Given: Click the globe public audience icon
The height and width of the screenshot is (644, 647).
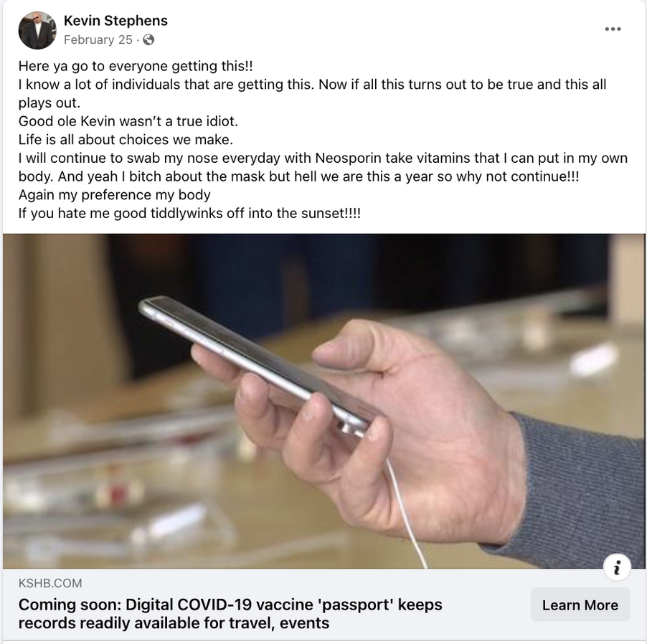Looking at the screenshot, I should (148, 39).
